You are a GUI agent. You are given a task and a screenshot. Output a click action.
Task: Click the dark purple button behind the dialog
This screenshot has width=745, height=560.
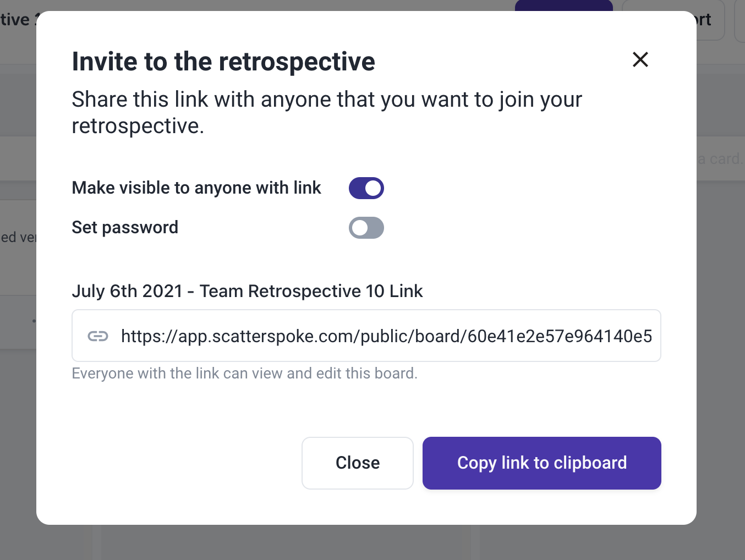[x=564, y=6]
